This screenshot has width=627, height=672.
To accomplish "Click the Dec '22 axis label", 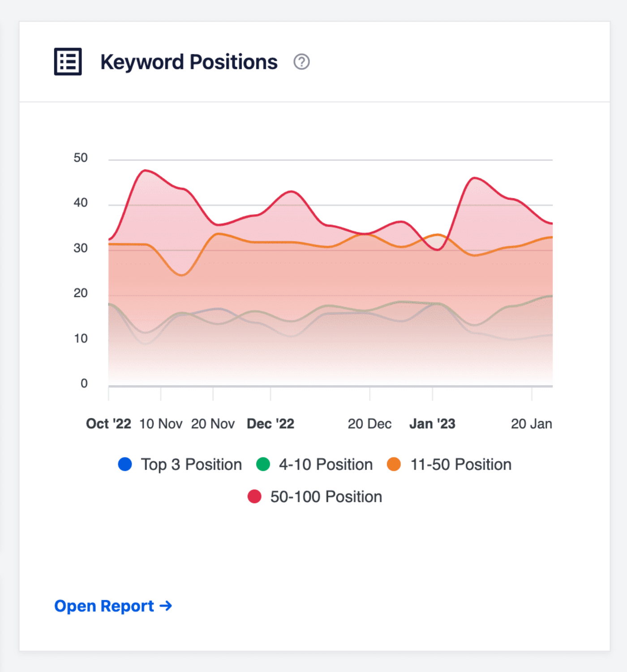I will click(x=271, y=424).
